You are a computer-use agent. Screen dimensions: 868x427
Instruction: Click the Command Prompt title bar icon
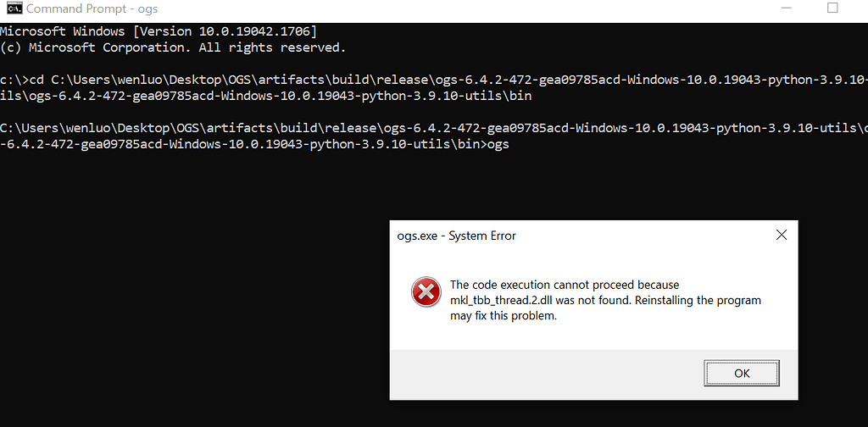click(x=12, y=9)
